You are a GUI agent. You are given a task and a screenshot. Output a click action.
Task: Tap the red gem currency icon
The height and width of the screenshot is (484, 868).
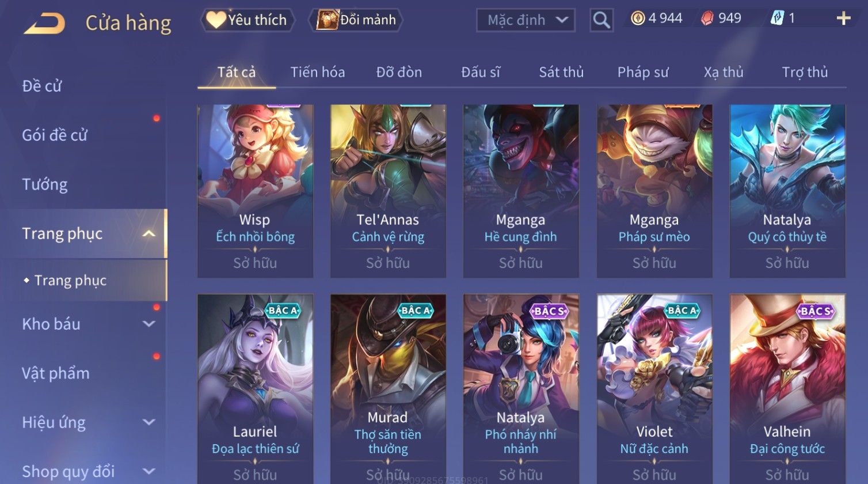[707, 18]
